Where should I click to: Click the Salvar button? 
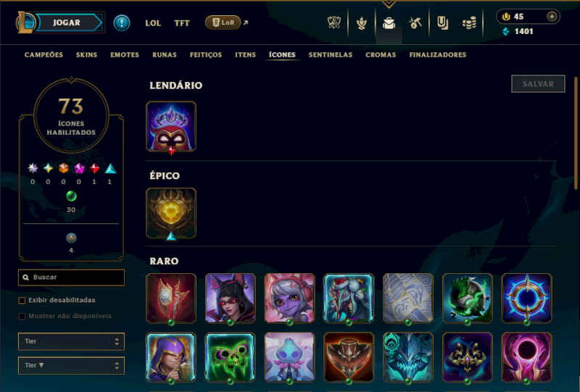pos(538,84)
